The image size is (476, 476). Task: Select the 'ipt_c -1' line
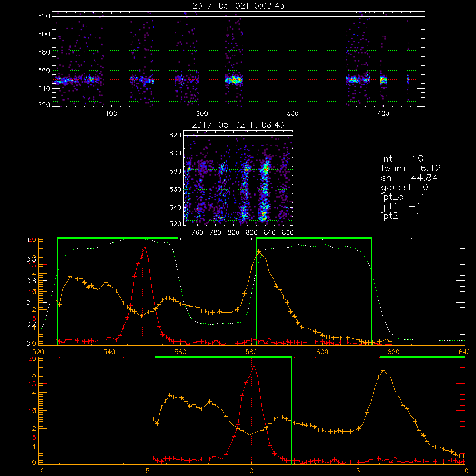tap(403, 197)
